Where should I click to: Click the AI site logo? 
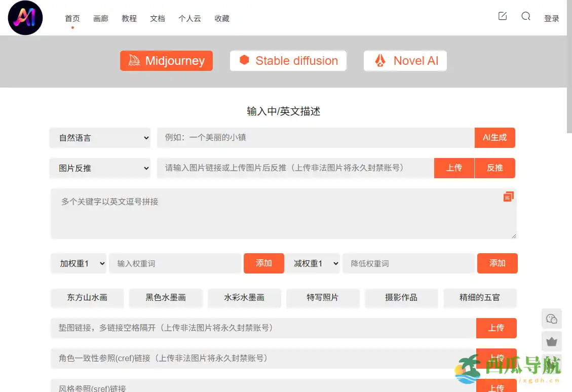coord(25,18)
